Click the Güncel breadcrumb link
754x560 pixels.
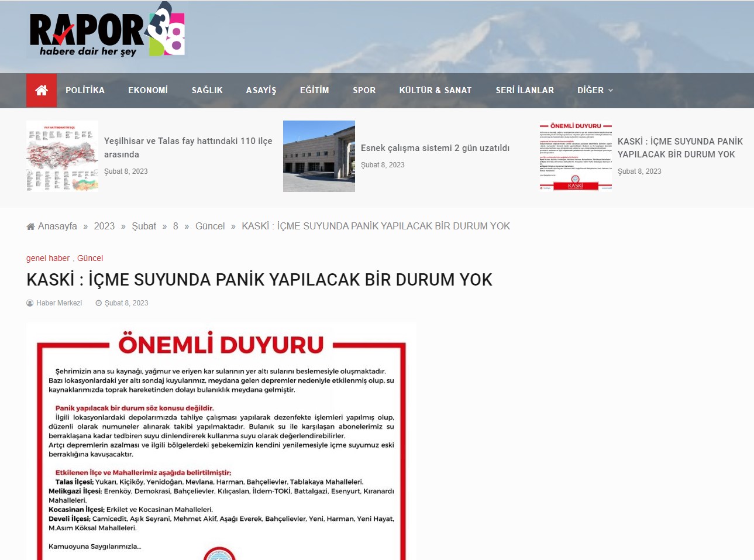pyautogui.click(x=210, y=226)
